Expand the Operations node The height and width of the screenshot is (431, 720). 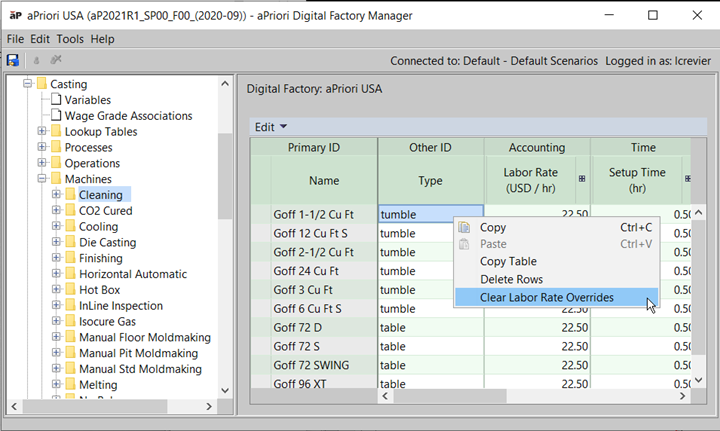(x=42, y=163)
